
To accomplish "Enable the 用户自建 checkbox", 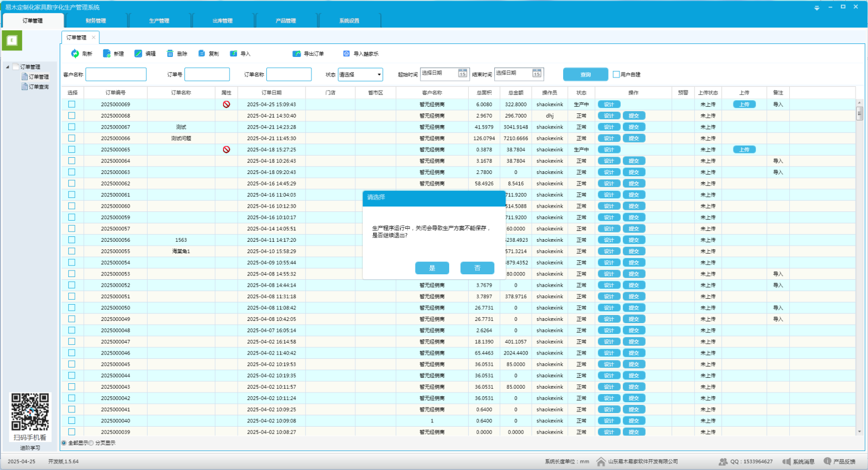I will click(616, 74).
